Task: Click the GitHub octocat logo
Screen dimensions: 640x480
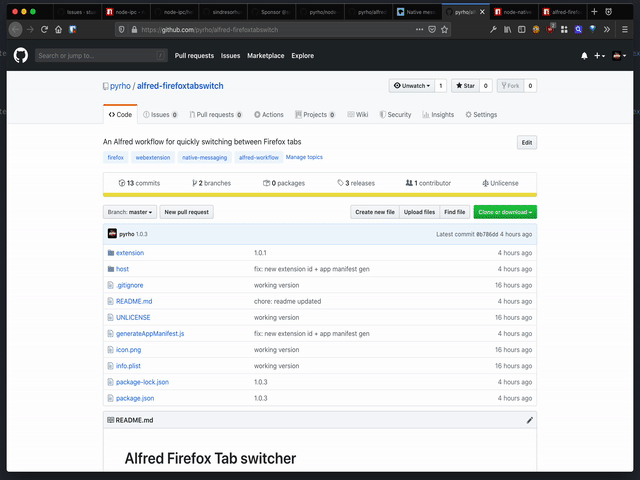Action: click(x=21, y=56)
